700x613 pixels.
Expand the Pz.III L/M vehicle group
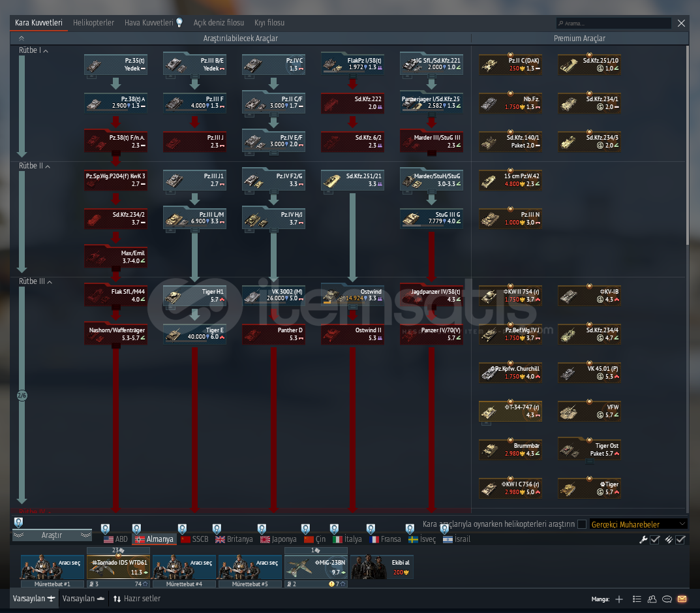[194, 219]
